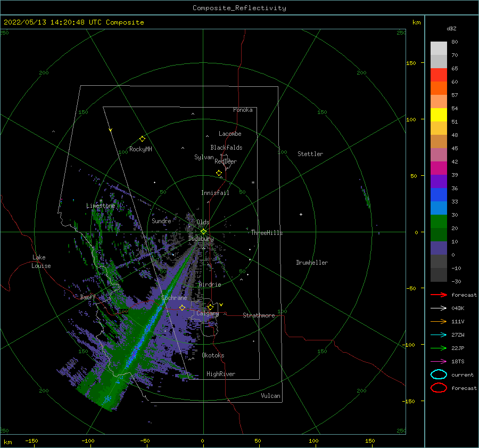The image size is (479, 448).
Task: Click the Lake Louise label
Action: click(x=41, y=262)
